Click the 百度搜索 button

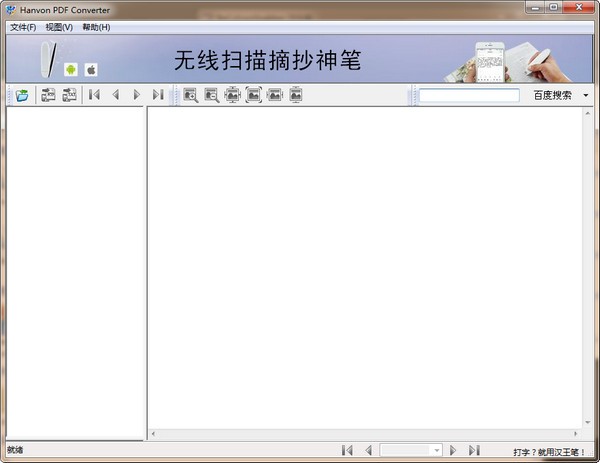[x=553, y=95]
